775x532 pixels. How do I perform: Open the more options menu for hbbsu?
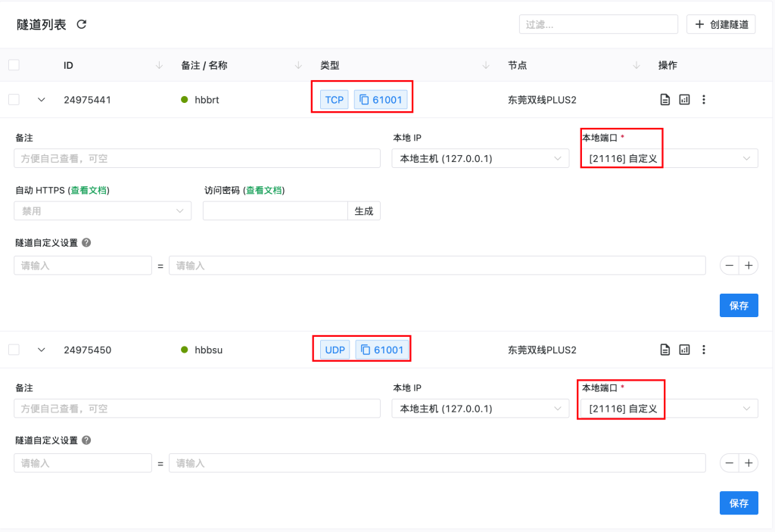[x=704, y=350]
